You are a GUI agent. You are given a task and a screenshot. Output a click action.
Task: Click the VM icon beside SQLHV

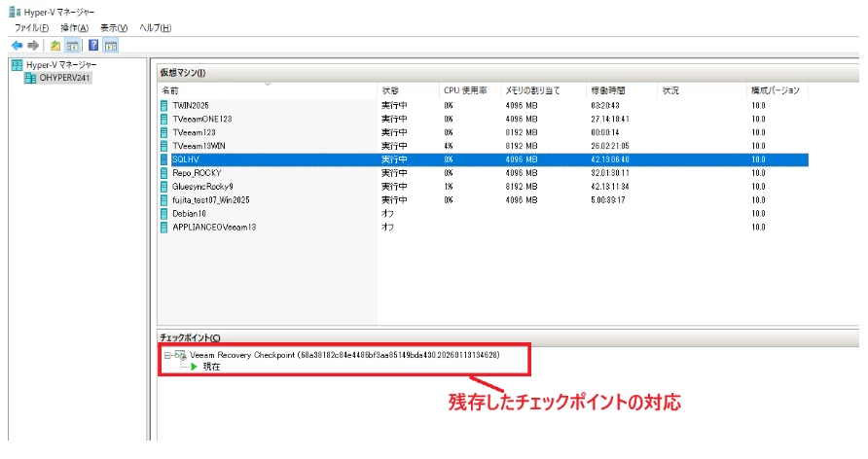click(164, 159)
